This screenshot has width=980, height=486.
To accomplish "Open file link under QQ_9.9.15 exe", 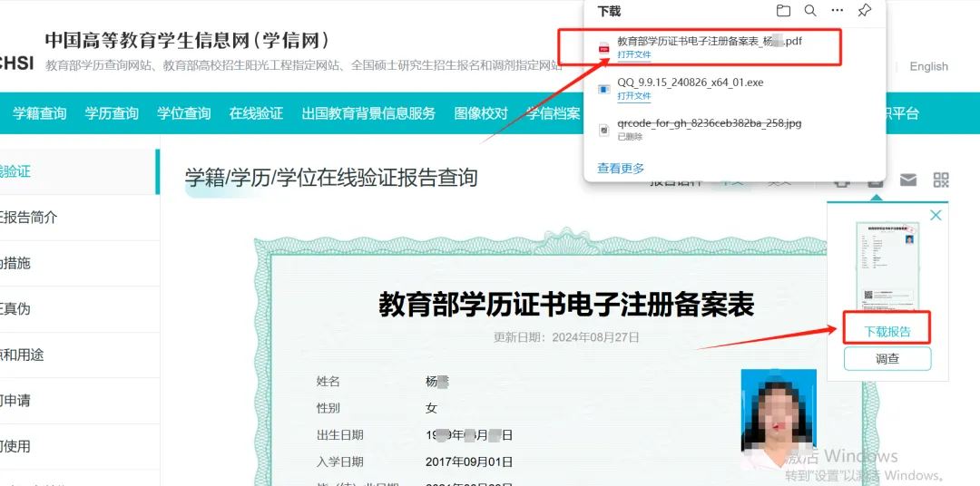I will (x=634, y=96).
